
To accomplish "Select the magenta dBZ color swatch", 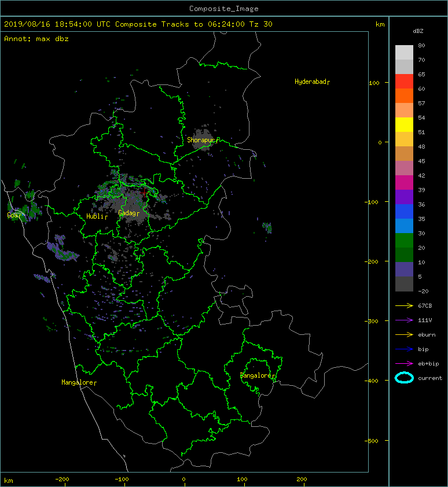I will pos(404,183).
